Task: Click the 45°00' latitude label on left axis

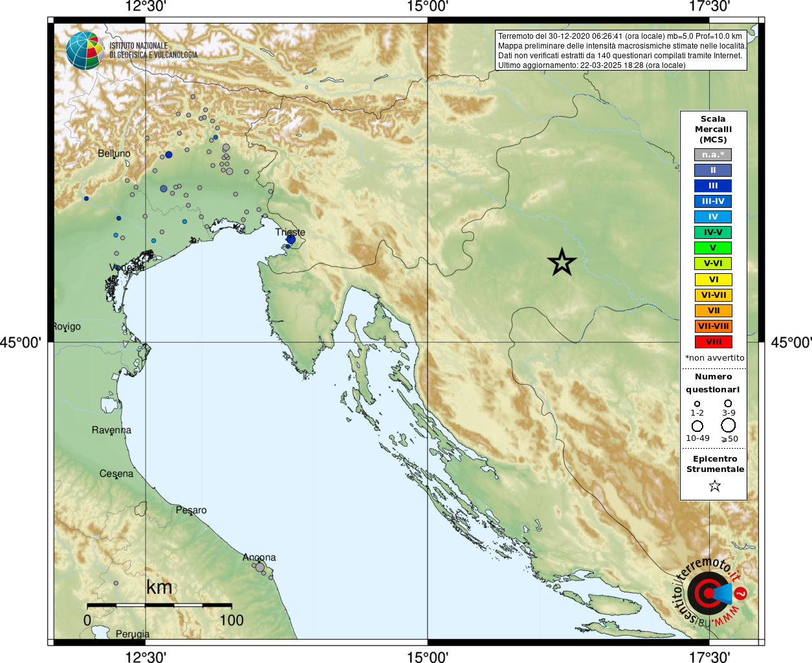Action: click(21, 342)
